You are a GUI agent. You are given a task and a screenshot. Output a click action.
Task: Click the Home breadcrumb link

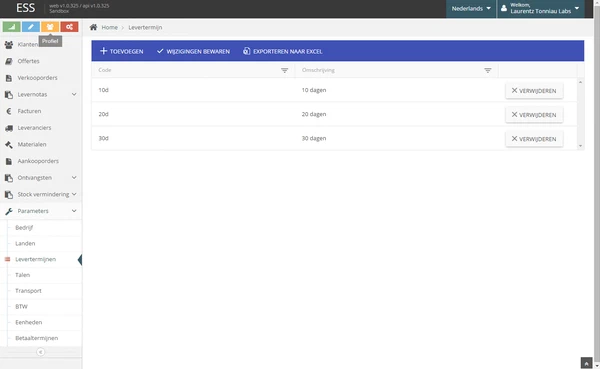(109, 28)
